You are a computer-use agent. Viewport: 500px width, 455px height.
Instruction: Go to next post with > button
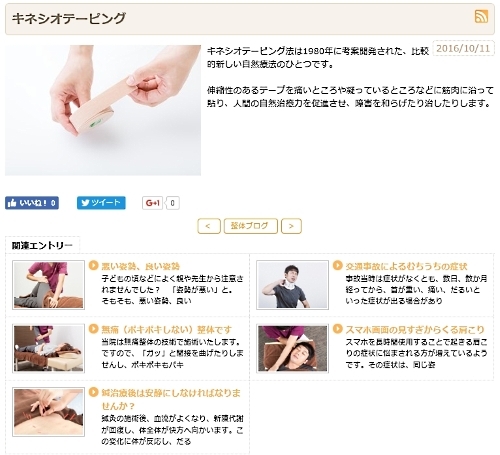(291, 226)
